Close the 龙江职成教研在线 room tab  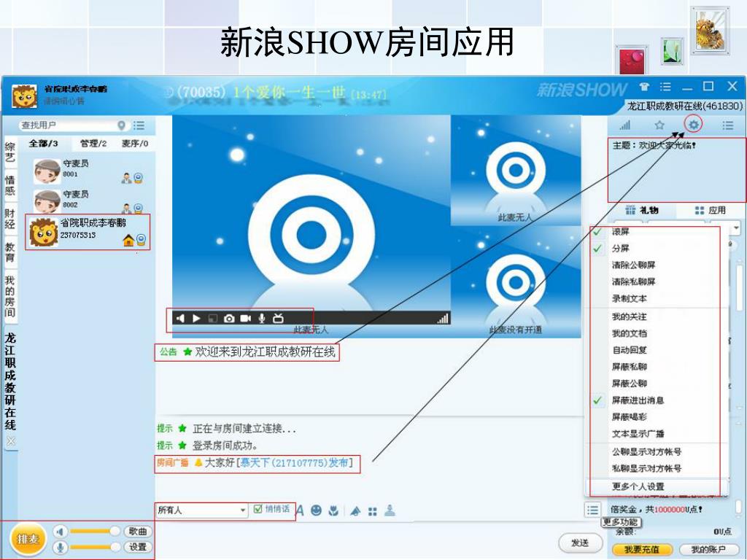(x=10, y=441)
